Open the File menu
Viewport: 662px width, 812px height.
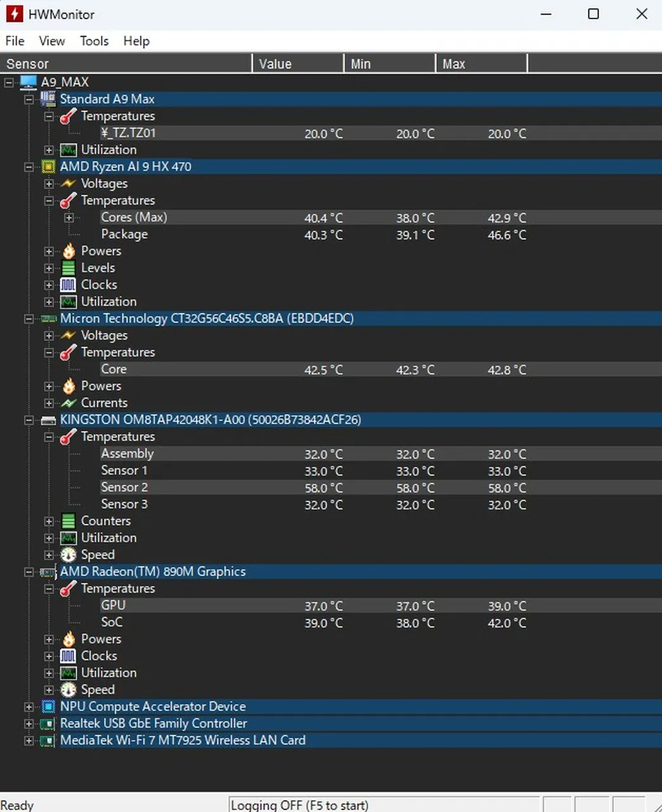click(x=15, y=41)
